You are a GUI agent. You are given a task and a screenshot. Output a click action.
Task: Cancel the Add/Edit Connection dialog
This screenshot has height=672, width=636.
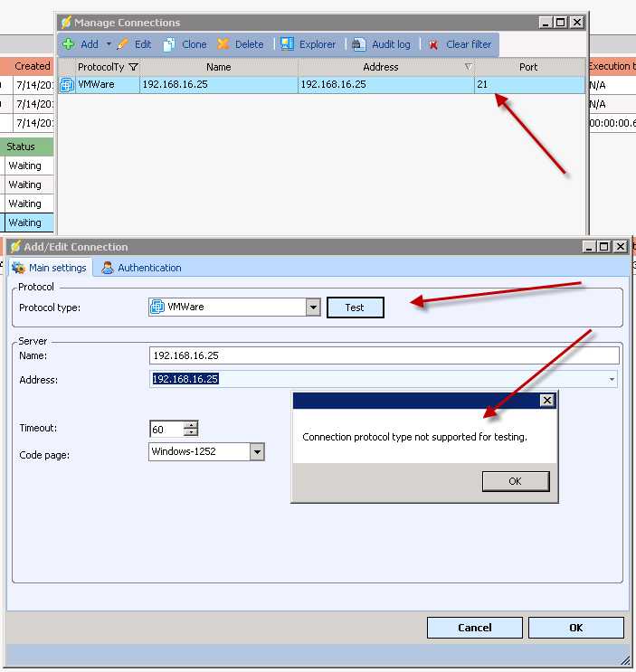pyautogui.click(x=474, y=628)
